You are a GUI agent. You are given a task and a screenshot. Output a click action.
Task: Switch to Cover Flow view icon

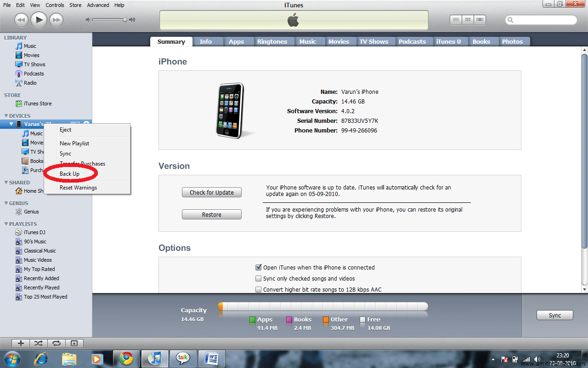480,20
